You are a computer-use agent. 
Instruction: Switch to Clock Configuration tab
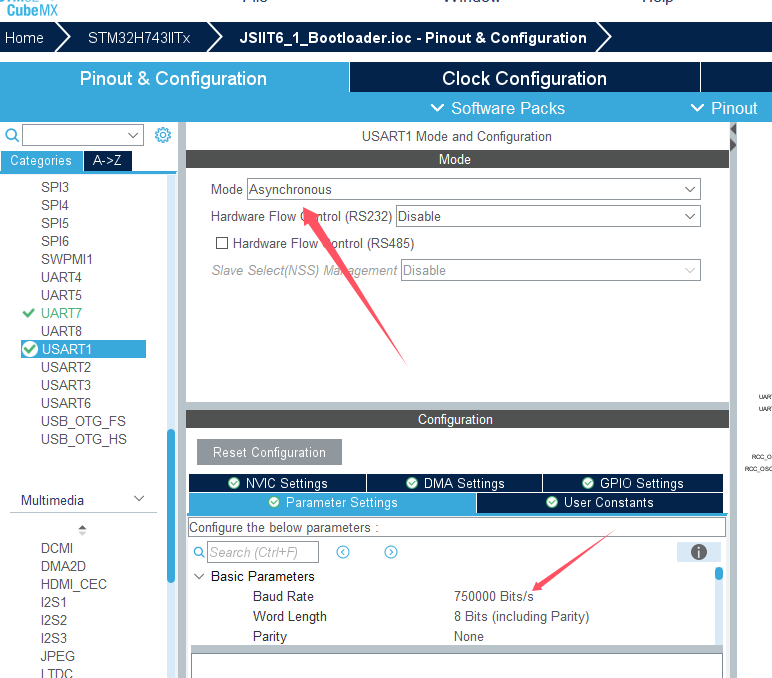tap(524, 78)
